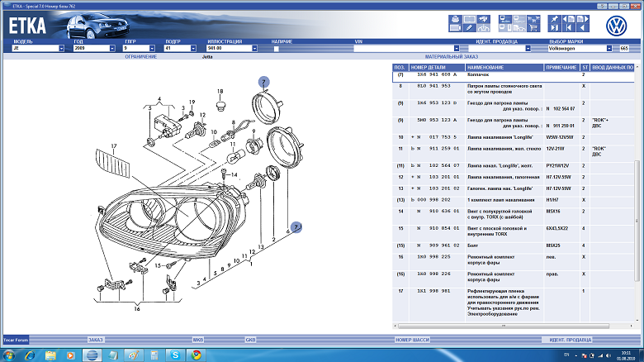Screen dimensions: 644x362
Task: Click the gauge dial icon in toolbar
Action: click(483, 28)
